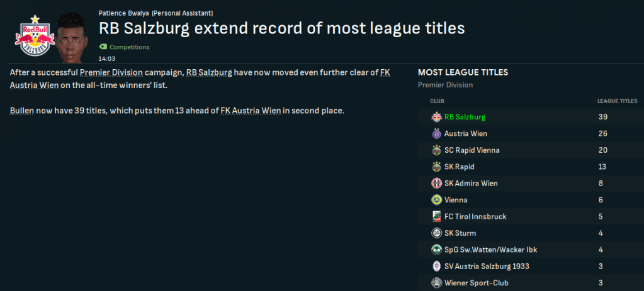Select Vienna club name in titles list
644x291 pixels.
coord(456,200)
